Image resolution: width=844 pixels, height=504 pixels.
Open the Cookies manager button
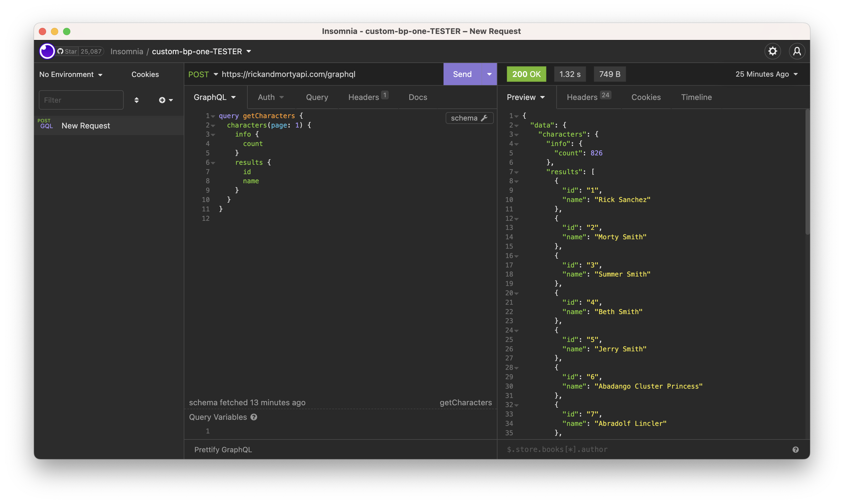pos(145,75)
